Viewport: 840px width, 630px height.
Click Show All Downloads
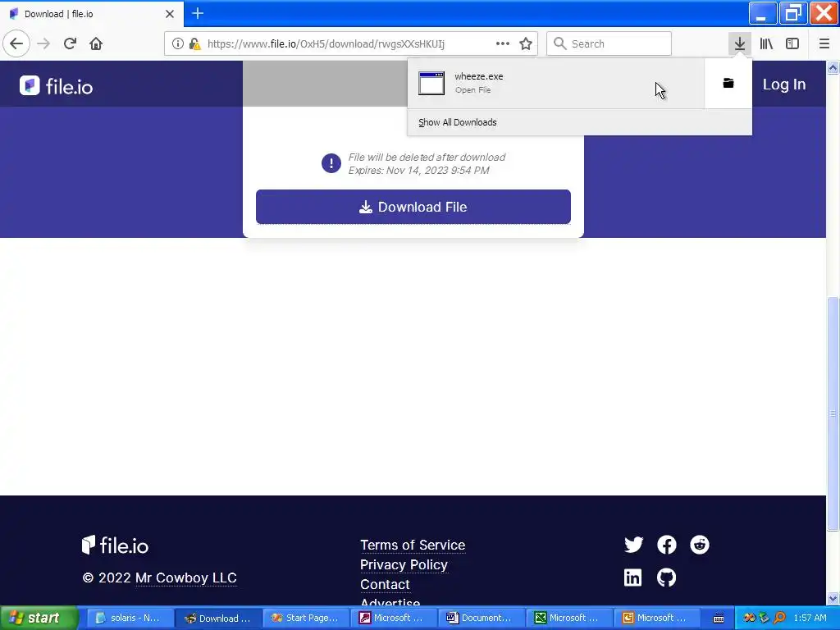(458, 122)
